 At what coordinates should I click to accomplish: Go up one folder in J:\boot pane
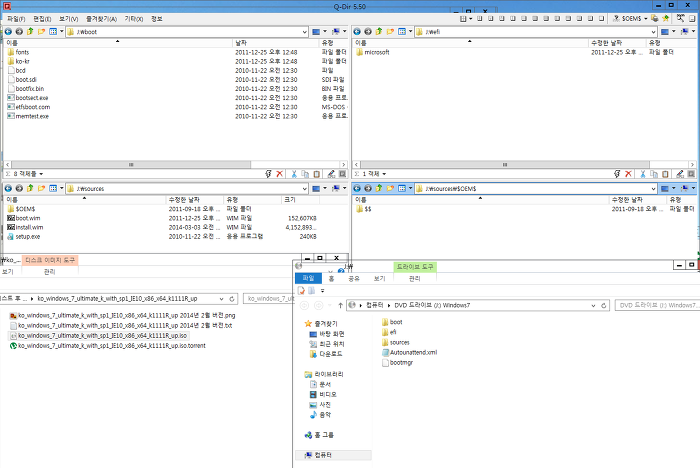[30, 32]
